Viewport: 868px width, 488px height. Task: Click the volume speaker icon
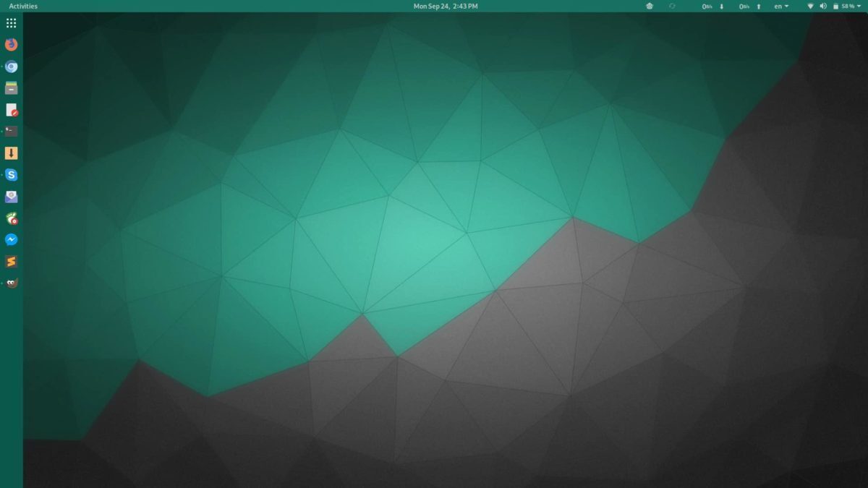[822, 6]
